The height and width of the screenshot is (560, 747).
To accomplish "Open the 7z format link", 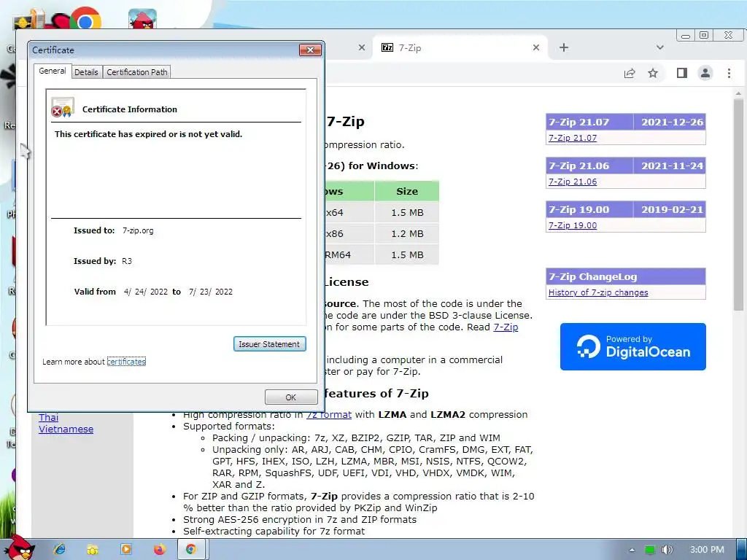I will coord(329,414).
